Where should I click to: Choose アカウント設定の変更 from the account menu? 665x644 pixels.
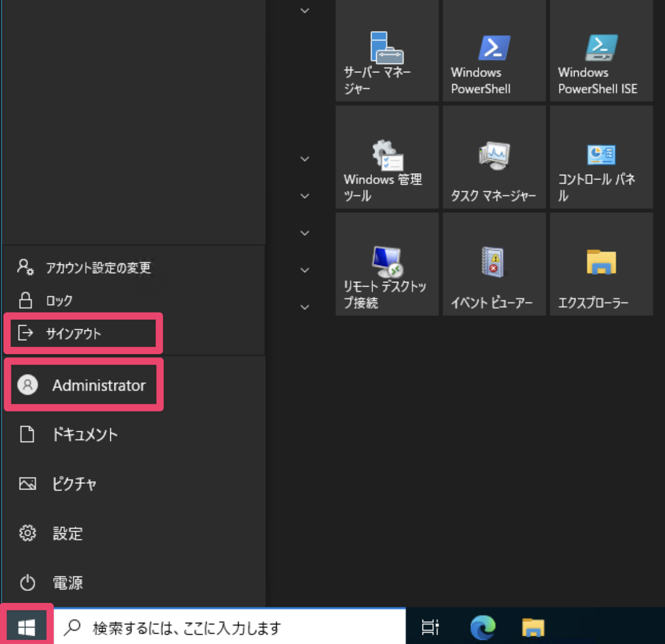[x=85, y=268]
